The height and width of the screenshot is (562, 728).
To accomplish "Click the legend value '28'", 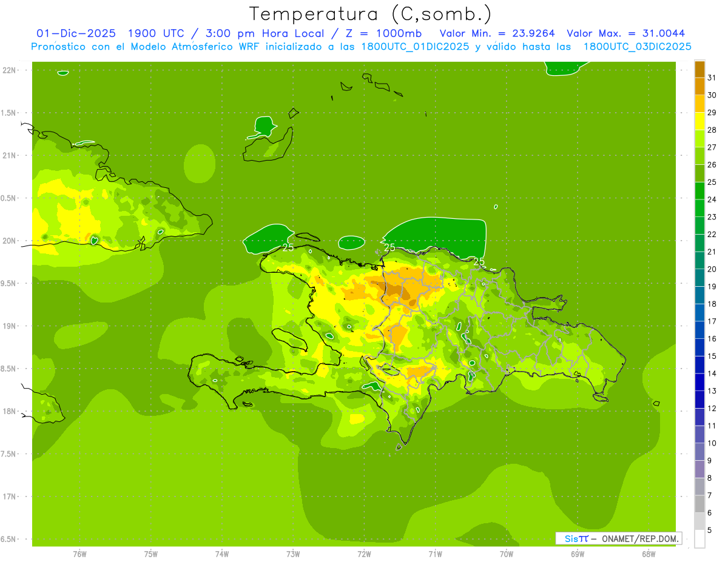I will tap(712, 130).
